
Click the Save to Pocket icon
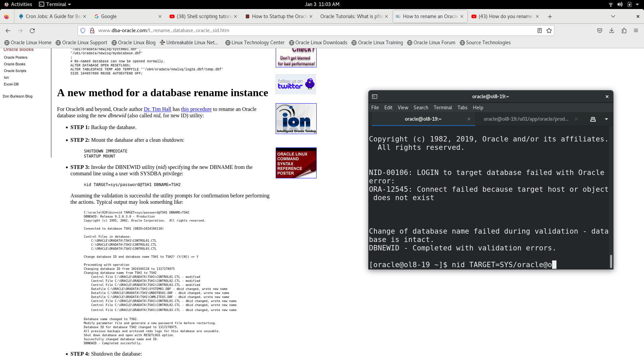[600, 31]
